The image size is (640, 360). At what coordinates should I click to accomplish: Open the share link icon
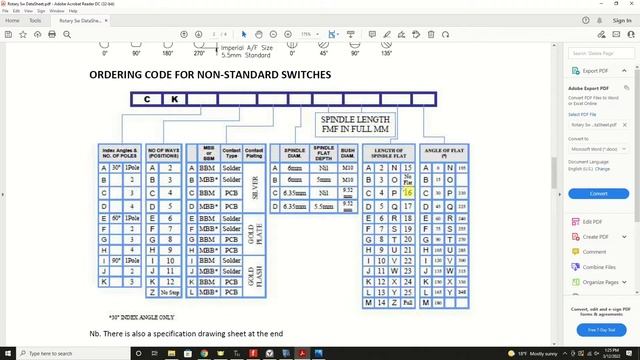[x=631, y=35]
